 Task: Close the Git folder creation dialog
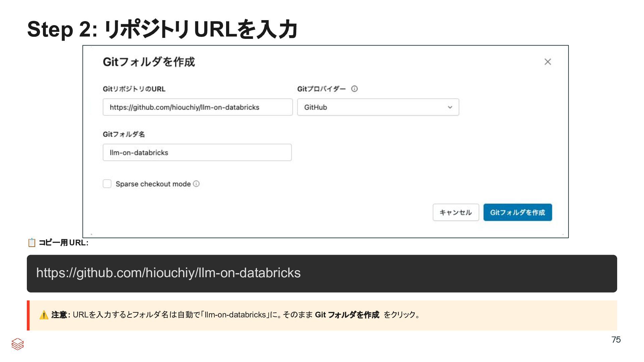(x=547, y=62)
